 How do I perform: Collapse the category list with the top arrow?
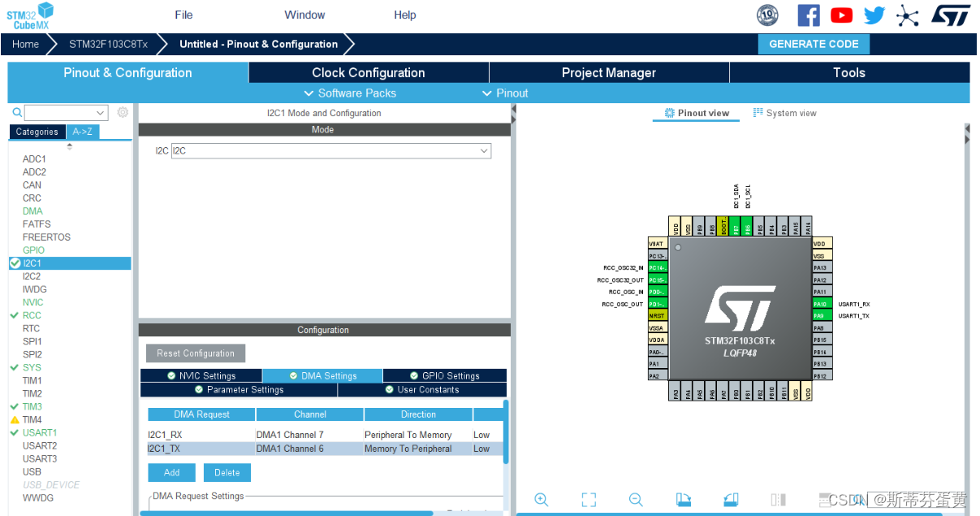pyautogui.click(x=69, y=146)
